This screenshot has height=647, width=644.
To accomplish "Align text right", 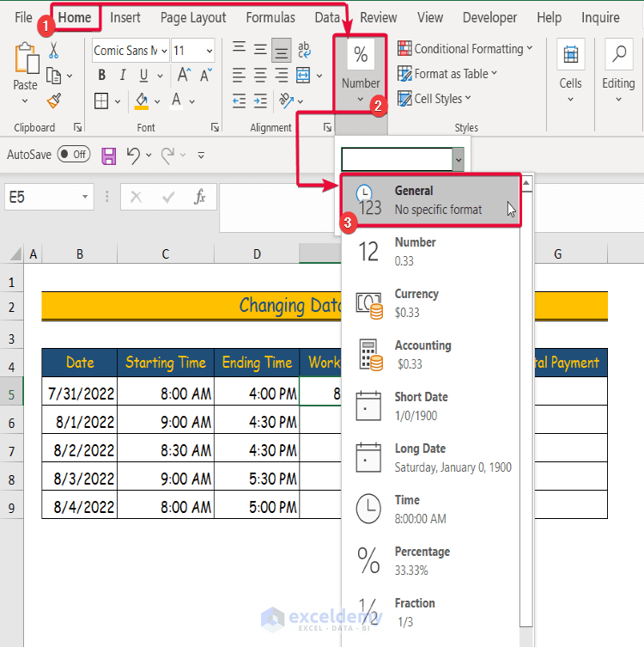I will (281, 75).
